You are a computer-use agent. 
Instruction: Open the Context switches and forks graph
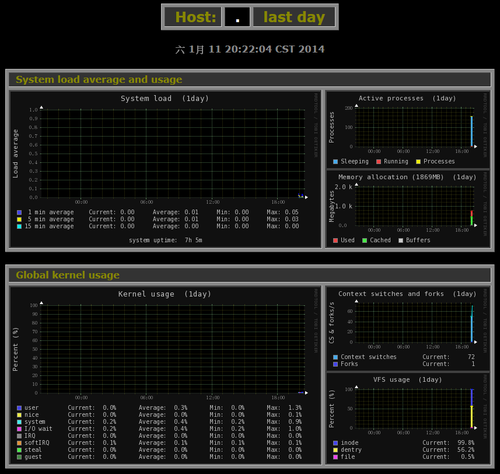tap(408, 328)
